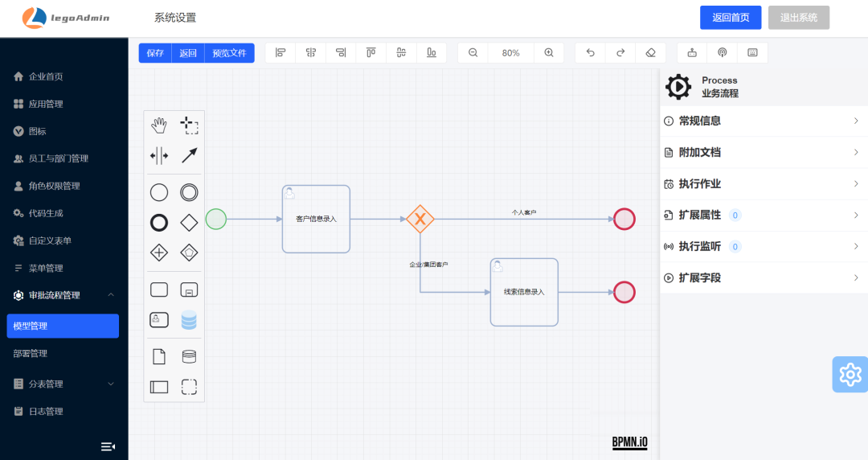This screenshot has height=460, width=868.
Task: Select the 客户信息录入 task node
Action: tap(316, 219)
